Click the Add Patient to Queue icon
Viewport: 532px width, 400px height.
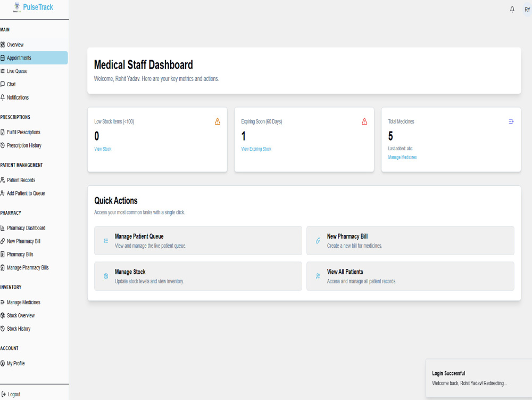3,193
